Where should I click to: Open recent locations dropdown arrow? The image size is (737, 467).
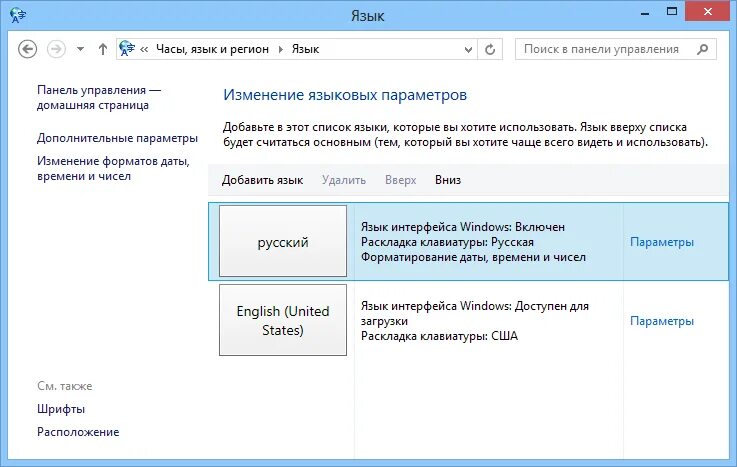click(x=80, y=49)
